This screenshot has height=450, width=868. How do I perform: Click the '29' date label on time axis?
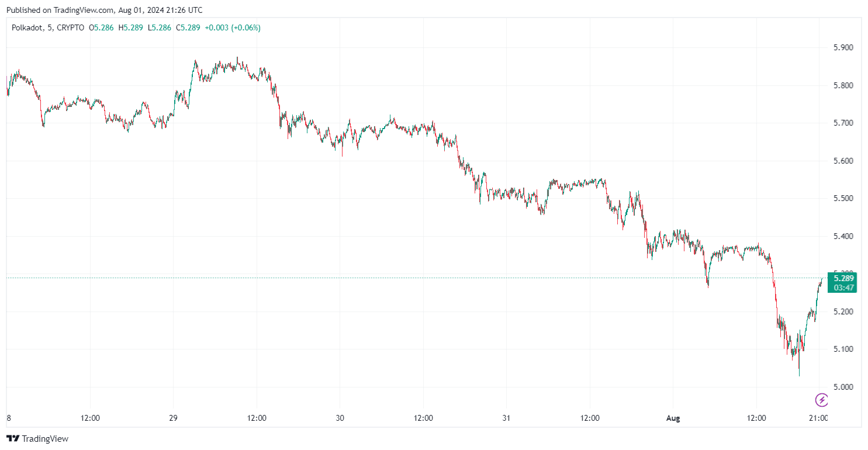click(174, 418)
